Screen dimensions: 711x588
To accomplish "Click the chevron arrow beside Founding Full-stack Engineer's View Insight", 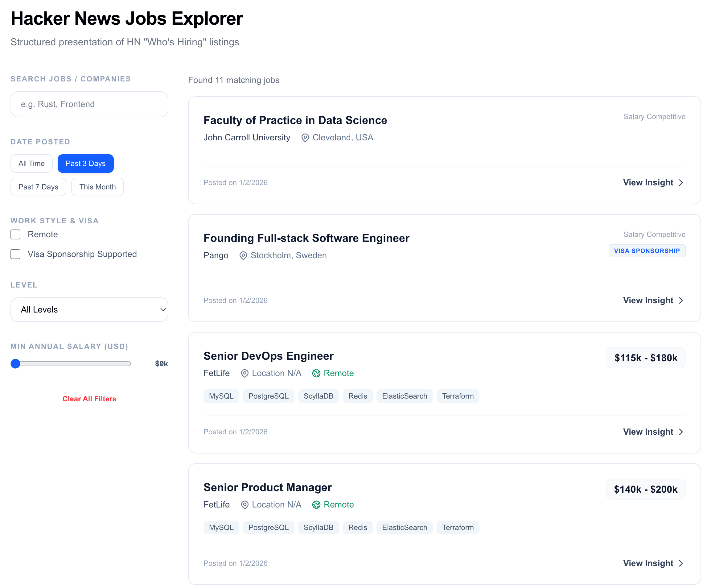I will (x=681, y=300).
